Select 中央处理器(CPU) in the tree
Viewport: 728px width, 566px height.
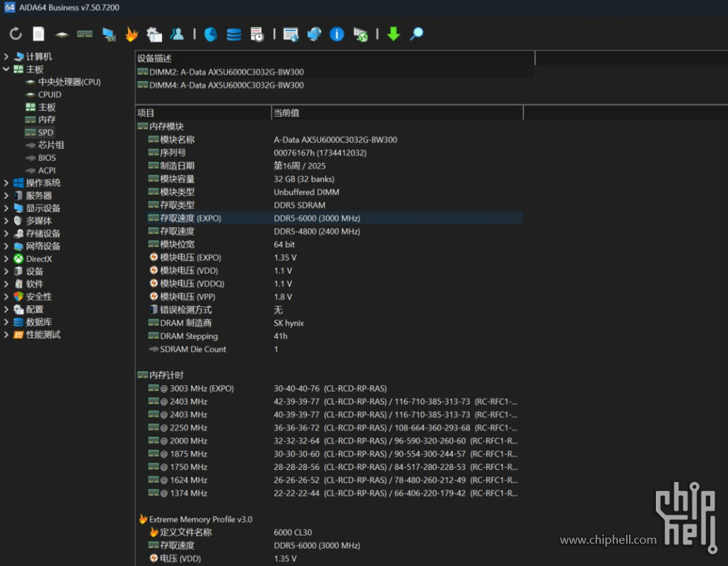[69, 82]
